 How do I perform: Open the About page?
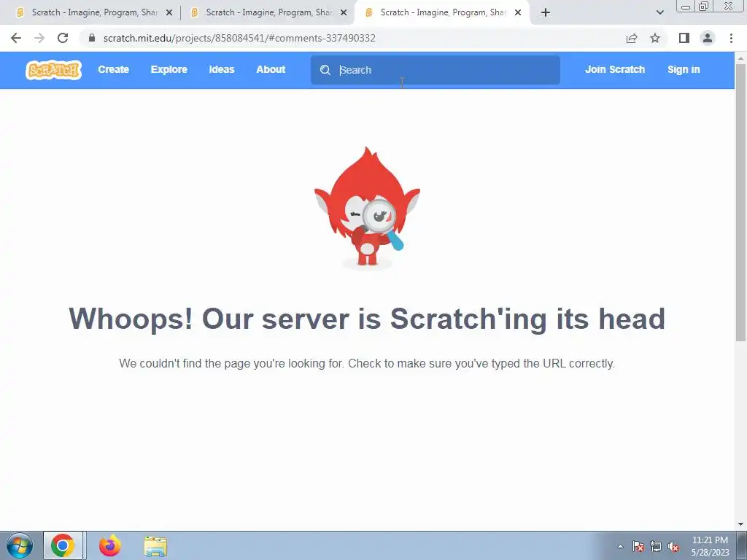tap(271, 69)
